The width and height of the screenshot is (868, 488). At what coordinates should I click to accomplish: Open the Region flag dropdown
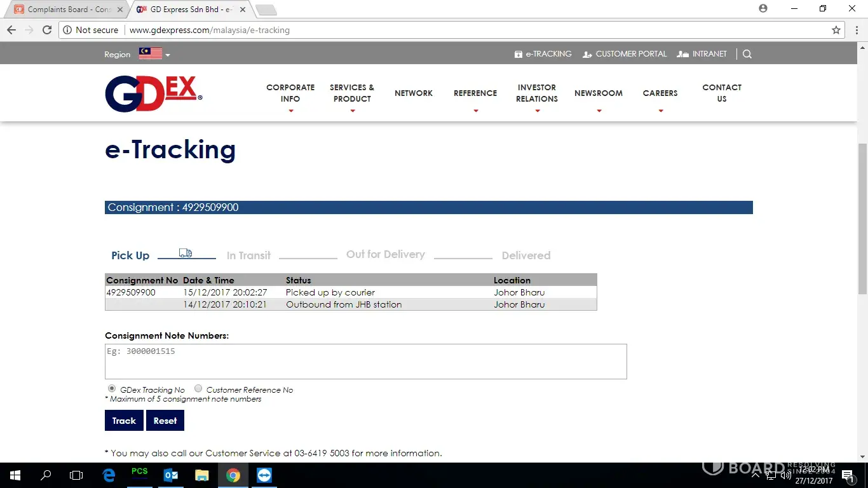154,54
